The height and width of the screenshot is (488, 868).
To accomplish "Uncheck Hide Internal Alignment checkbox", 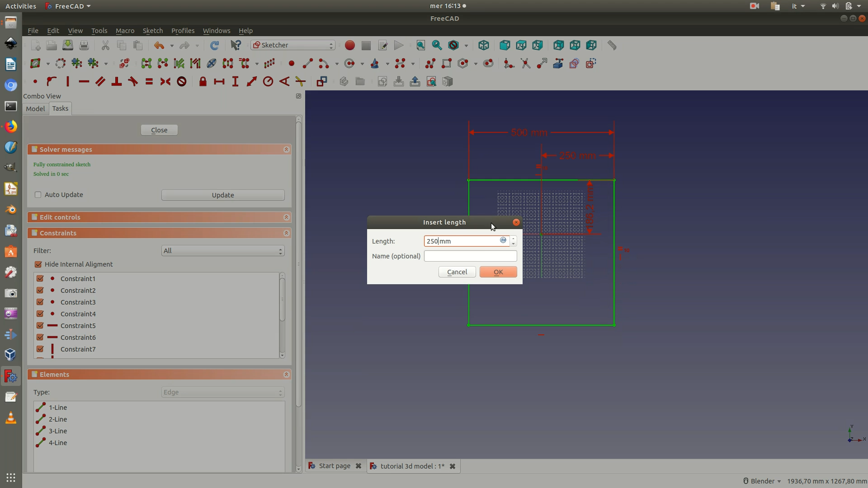I will tap(38, 264).
